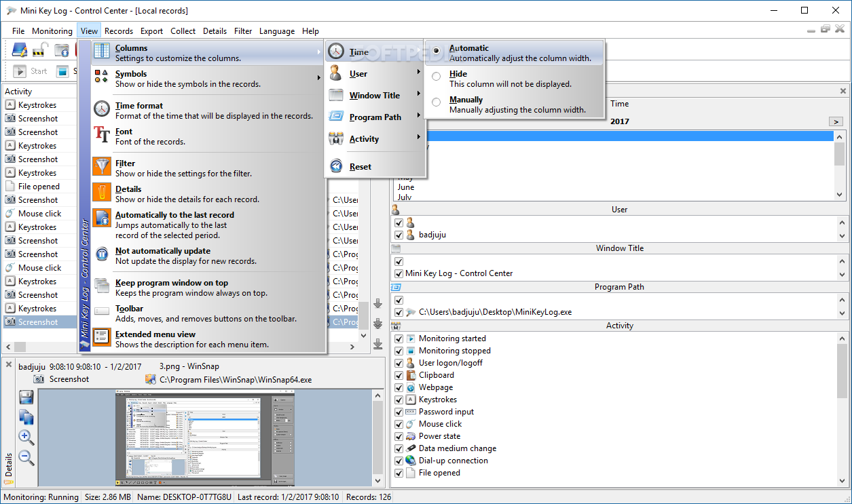Screen dimensions: 852x504
Task: Copy the screenshot using the copy icon
Action: pyautogui.click(x=26, y=416)
